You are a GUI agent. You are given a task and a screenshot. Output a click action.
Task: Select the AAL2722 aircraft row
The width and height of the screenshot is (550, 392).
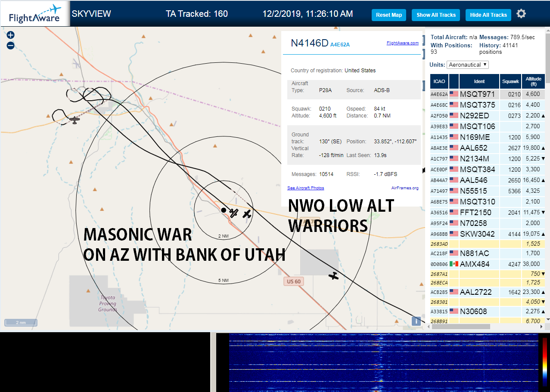point(488,292)
